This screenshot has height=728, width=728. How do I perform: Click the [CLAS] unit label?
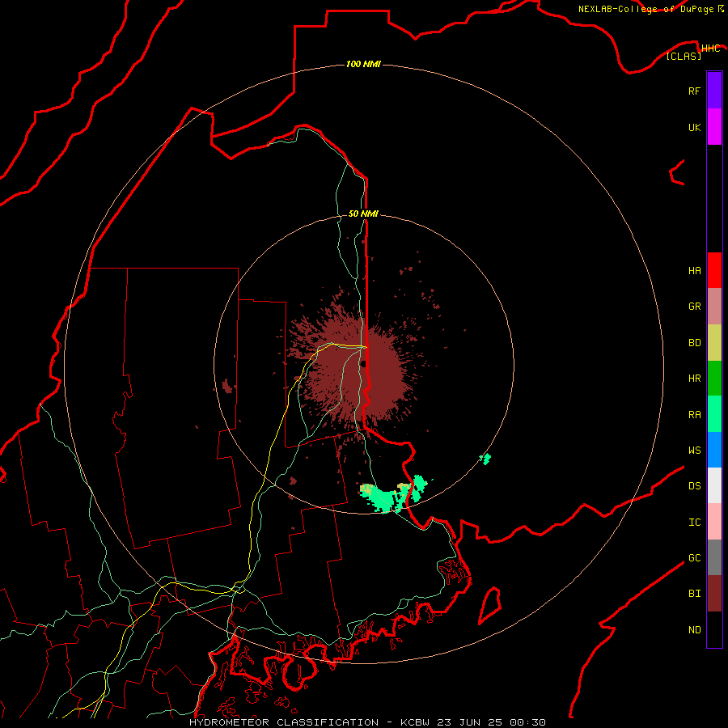(684, 56)
